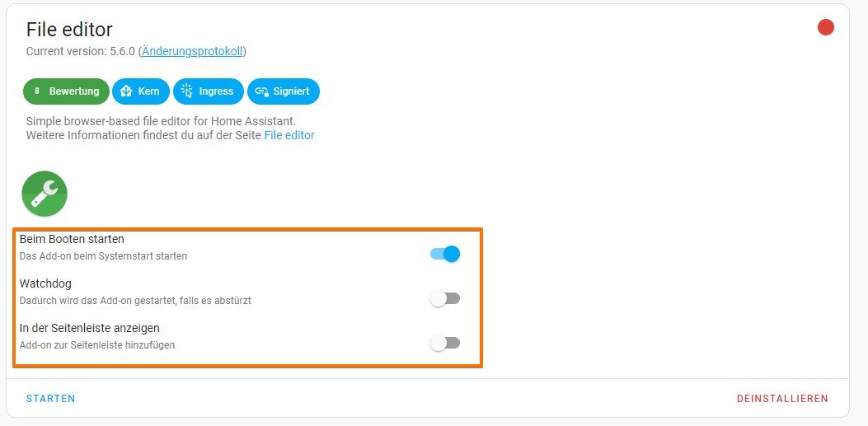Click the rating number icon in Bewertung chip
Screen dimensions: 868x426
tap(37, 91)
